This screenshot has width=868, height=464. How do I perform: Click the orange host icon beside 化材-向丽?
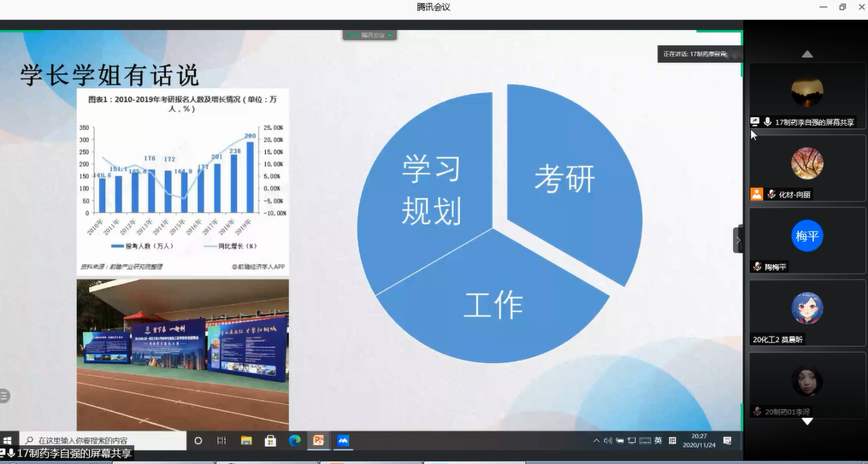point(756,194)
